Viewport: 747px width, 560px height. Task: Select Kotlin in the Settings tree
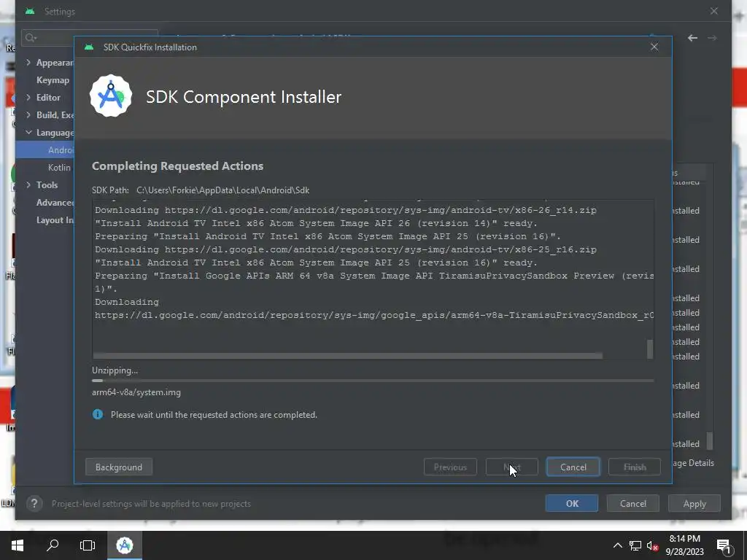click(59, 168)
